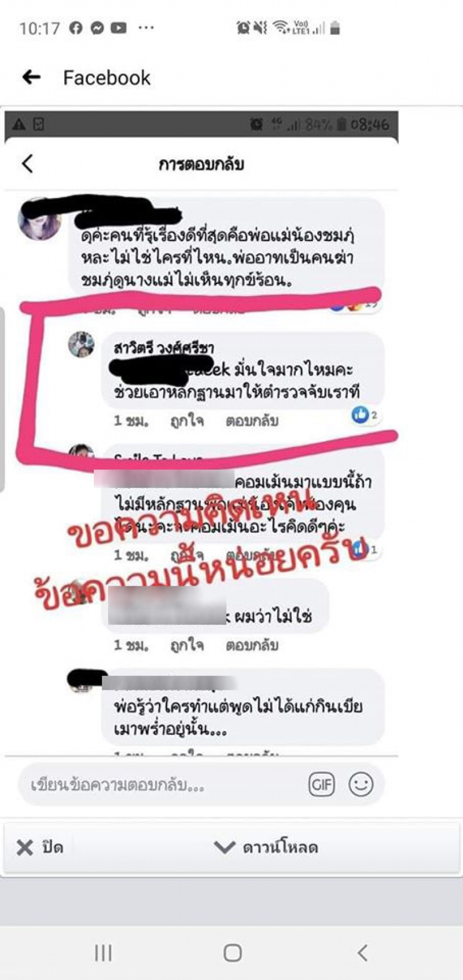Tap the top commenter's profile picture

38,220
